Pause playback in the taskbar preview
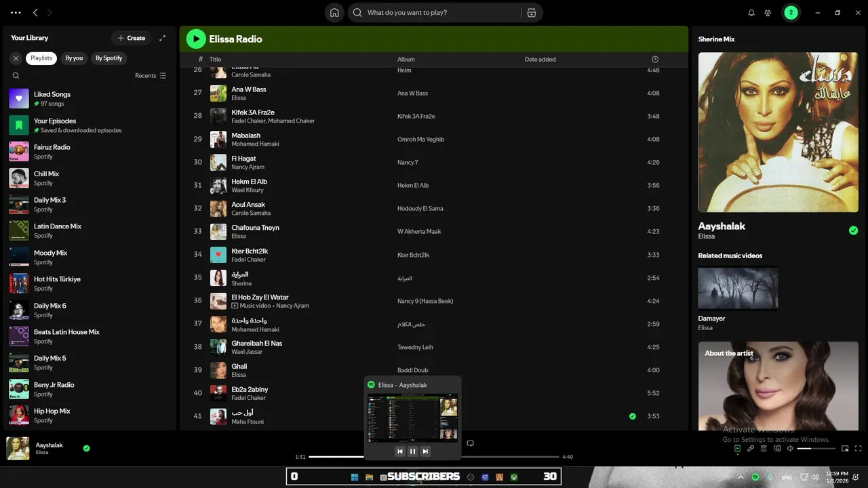This screenshot has width=868, height=488. pos(412,451)
